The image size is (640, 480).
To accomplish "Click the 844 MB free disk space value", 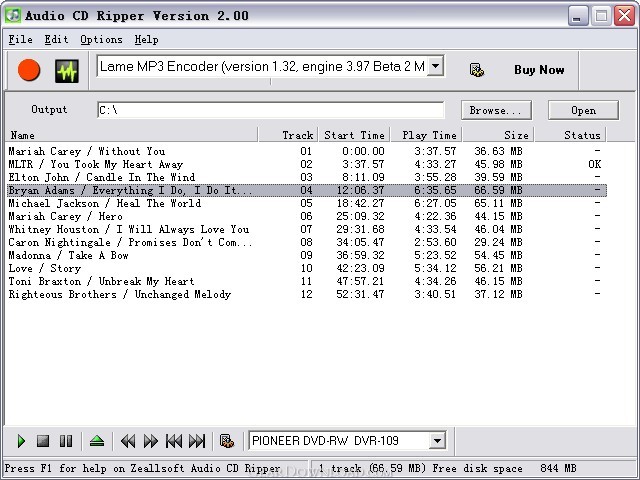I will (x=558, y=468).
